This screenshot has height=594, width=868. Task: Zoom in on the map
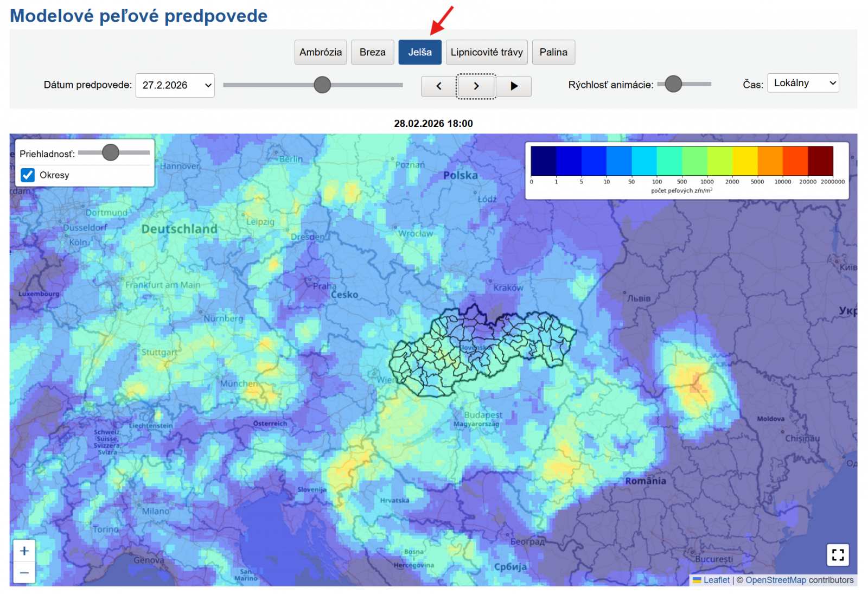click(x=24, y=551)
